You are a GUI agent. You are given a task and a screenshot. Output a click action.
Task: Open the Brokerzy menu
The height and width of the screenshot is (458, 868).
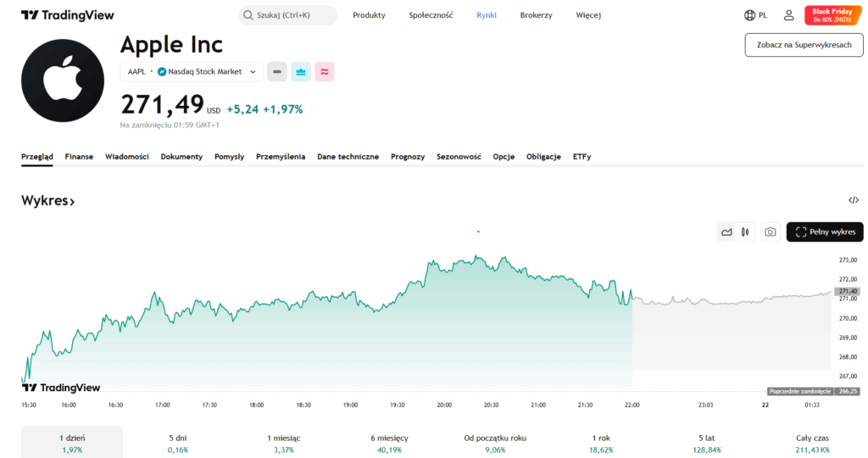[x=536, y=15]
